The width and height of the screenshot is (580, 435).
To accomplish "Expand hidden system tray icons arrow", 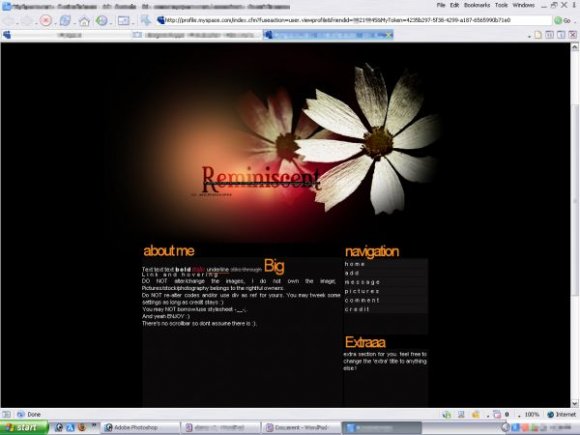I will coord(505,428).
